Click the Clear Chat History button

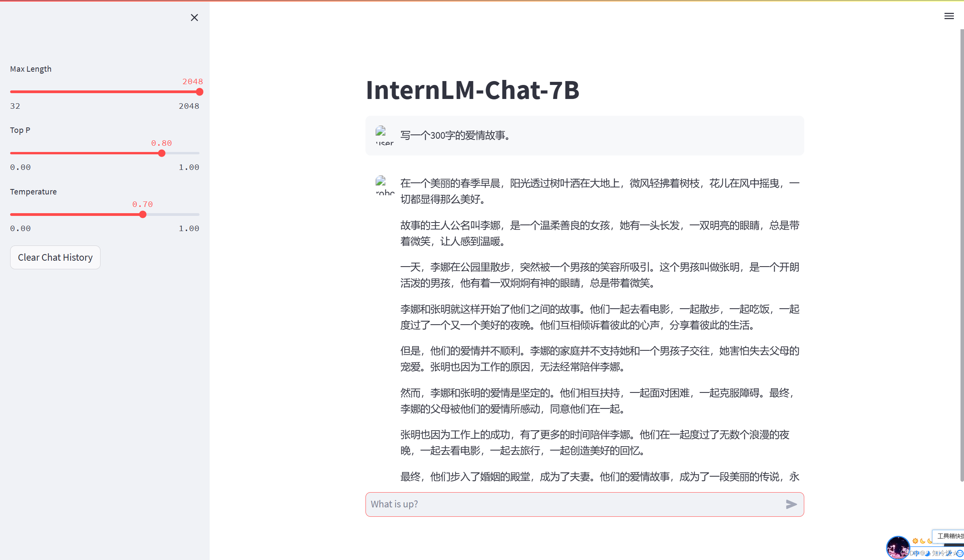[55, 257]
